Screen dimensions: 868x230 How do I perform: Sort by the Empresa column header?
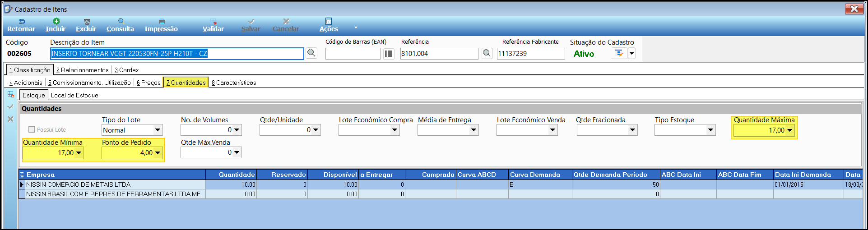(x=116, y=175)
